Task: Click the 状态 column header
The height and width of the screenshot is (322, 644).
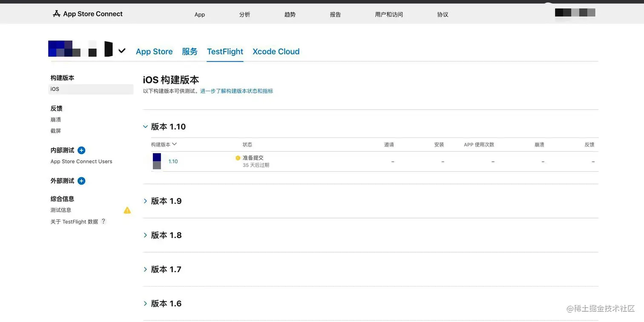Action: click(247, 145)
